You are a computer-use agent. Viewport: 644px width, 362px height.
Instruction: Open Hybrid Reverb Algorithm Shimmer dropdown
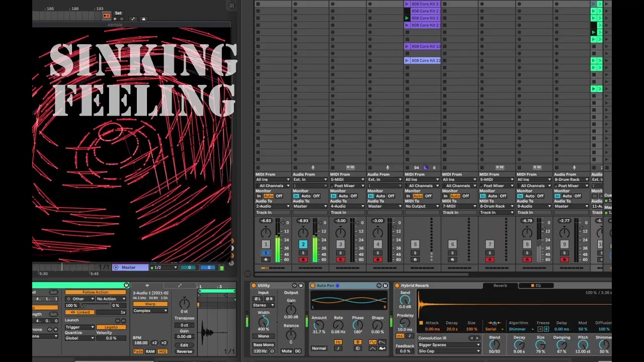click(x=521, y=329)
